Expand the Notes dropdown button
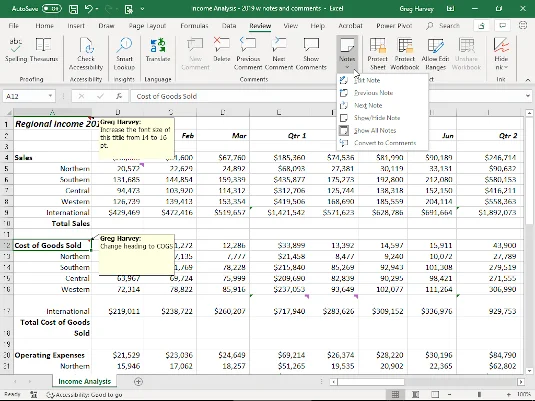This screenshot has width=535, height=401. (x=347, y=67)
